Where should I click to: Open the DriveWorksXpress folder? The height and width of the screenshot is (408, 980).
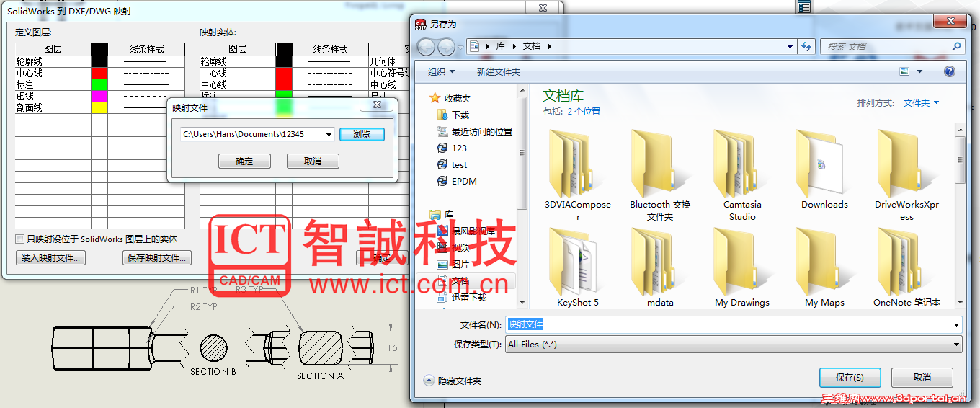pyautogui.click(x=906, y=176)
